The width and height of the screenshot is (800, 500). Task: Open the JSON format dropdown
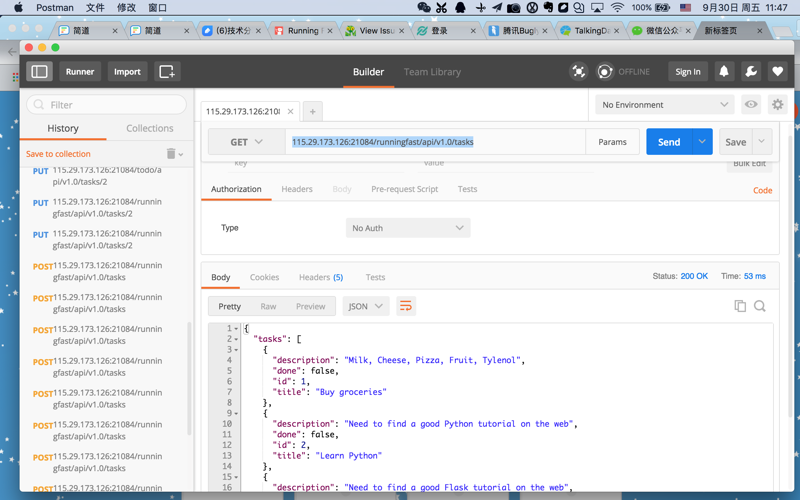click(366, 306)
